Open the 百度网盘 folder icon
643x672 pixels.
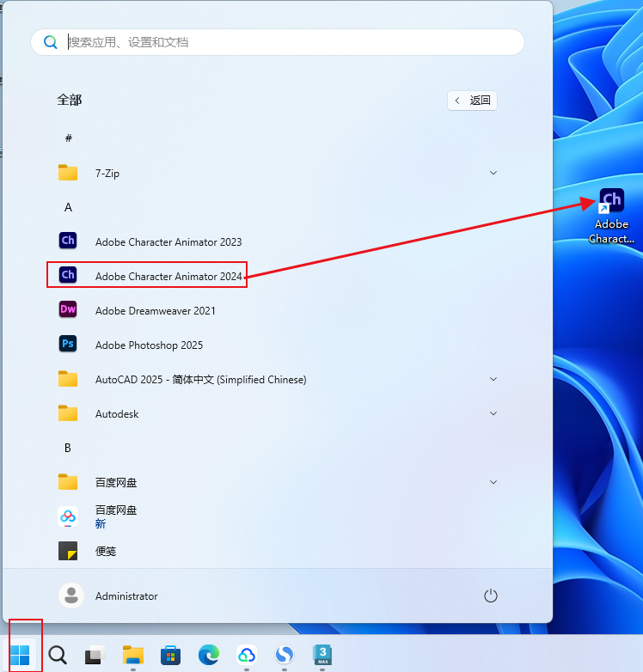click(68, 481)
